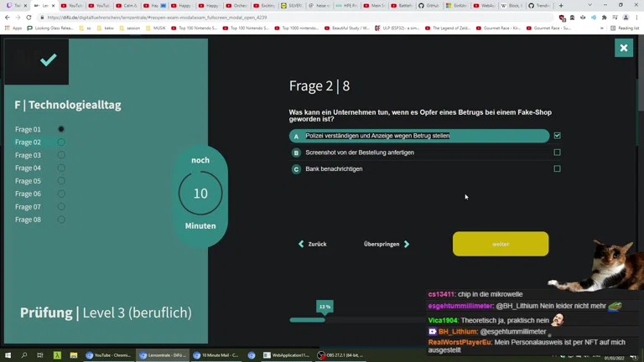This screenshot has width=644, height=362.
Task: Open the 'Frage 03' entry in question list
Action: click(x=28, y=155)
